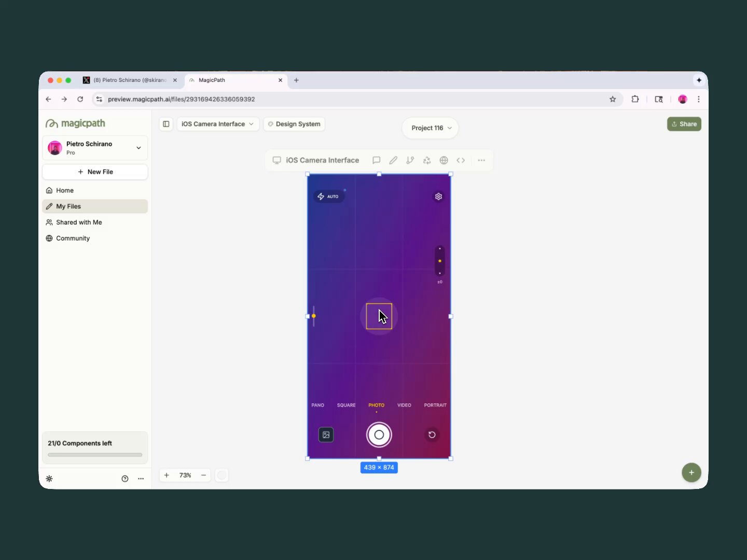Click the camera shutter button
Viewport: 747px width, 560px height.
tap(379, 435)
